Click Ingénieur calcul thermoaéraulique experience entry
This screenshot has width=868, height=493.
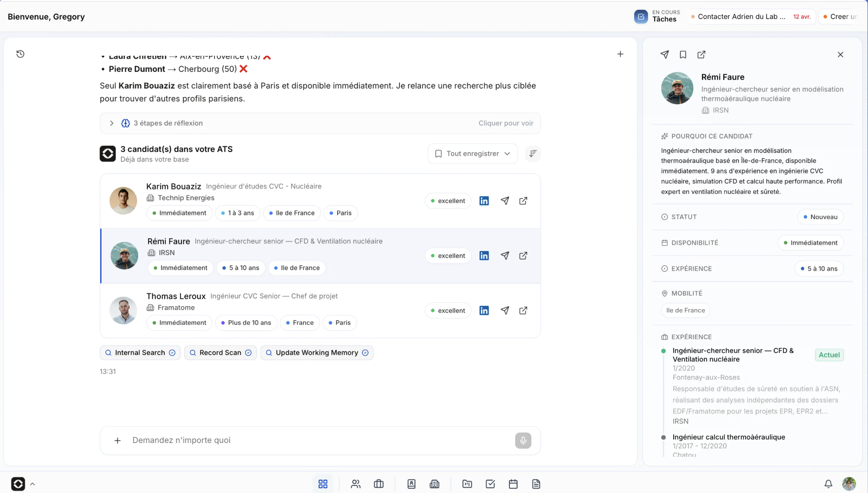click(x=728, y=437)
